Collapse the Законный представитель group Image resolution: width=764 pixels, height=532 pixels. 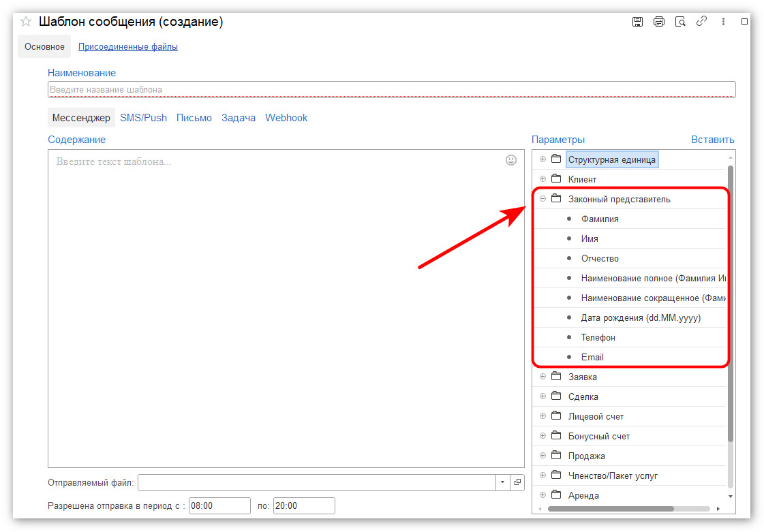pyautogui.click(x=543, y=199)
